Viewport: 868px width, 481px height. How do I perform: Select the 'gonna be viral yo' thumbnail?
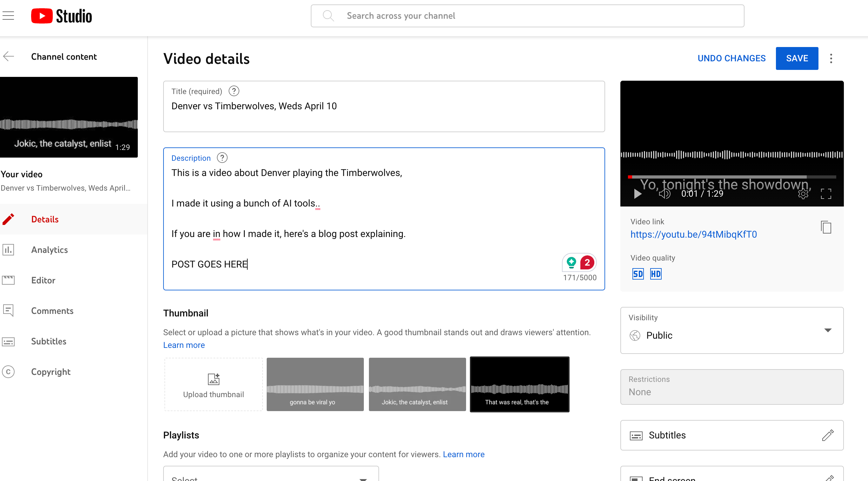[315, 384]
